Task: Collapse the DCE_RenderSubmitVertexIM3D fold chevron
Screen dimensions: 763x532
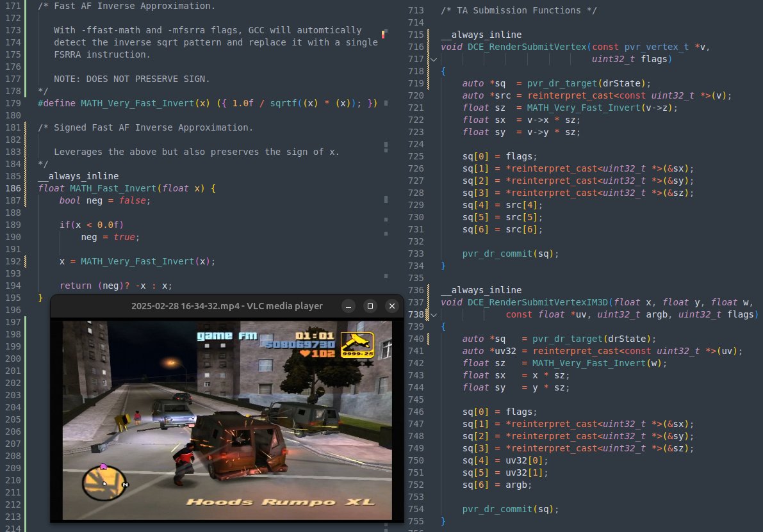Action: (434, 314)
